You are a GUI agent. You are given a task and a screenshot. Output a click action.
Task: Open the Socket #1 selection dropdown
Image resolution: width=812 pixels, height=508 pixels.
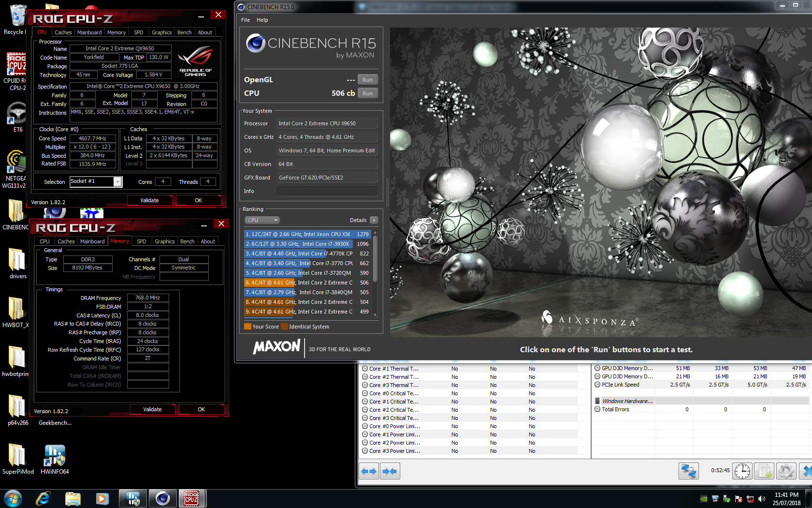point(117,181)
